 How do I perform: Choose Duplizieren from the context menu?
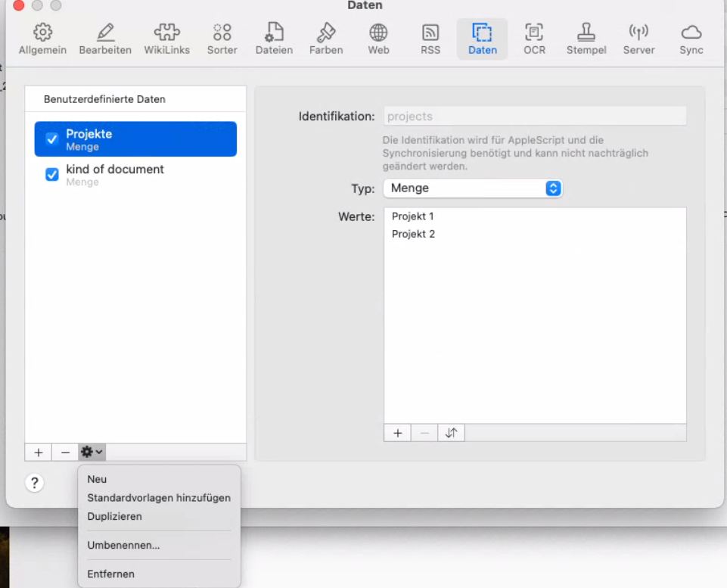coord(114,516)
